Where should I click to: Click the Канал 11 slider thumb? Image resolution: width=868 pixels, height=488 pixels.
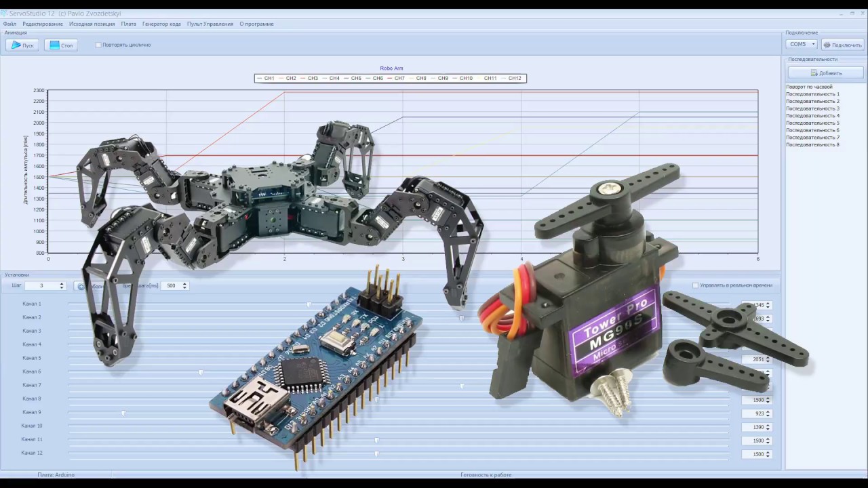[x=376, y=440]
